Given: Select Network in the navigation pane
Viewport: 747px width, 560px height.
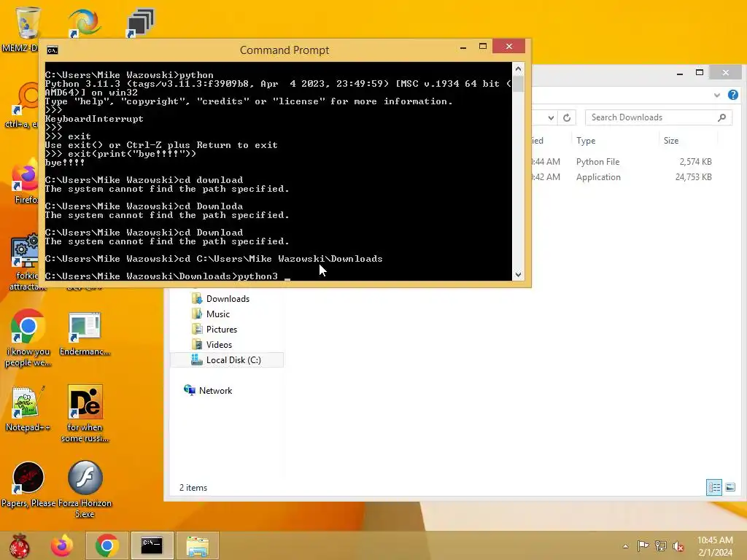Looking at the screenshot, I should (215, 391).
